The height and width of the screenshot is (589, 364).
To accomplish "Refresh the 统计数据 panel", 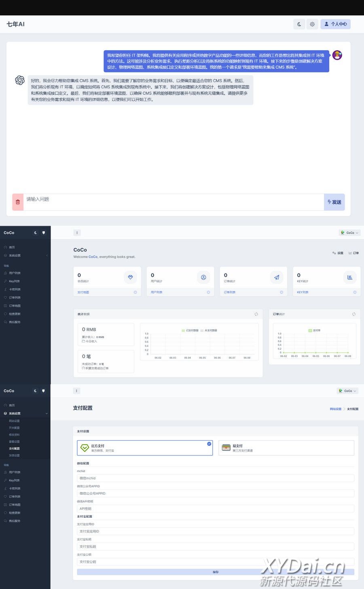I will [x=256, y=314].
